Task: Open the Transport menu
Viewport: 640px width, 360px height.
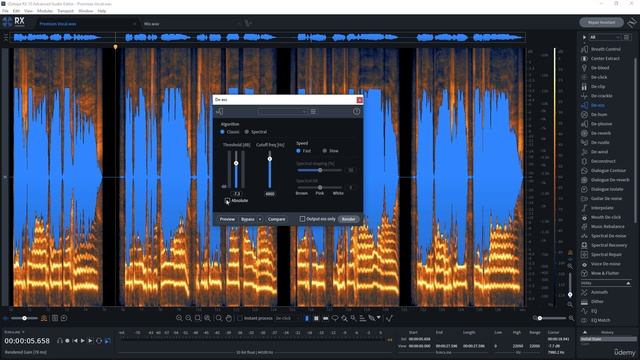Action: pyautogui.click(x=65, y=11)
